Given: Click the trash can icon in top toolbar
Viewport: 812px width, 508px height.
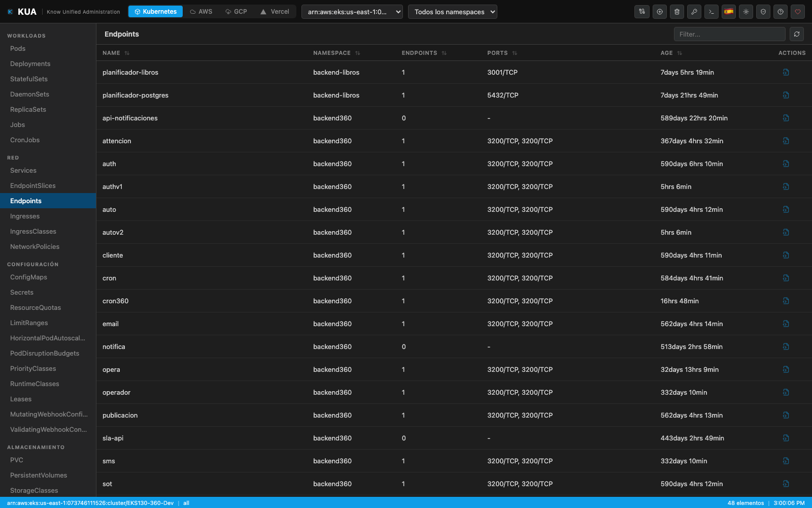Looking at the screenshot, I should (676, 12).
